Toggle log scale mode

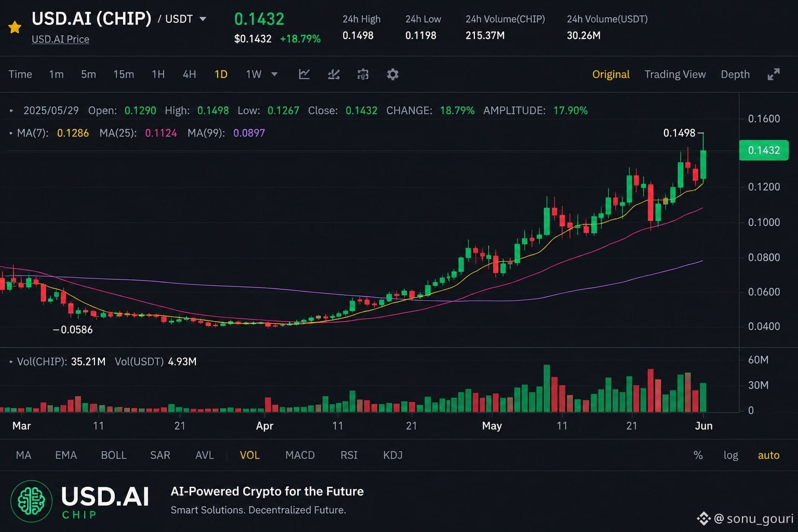pos(731,455)
